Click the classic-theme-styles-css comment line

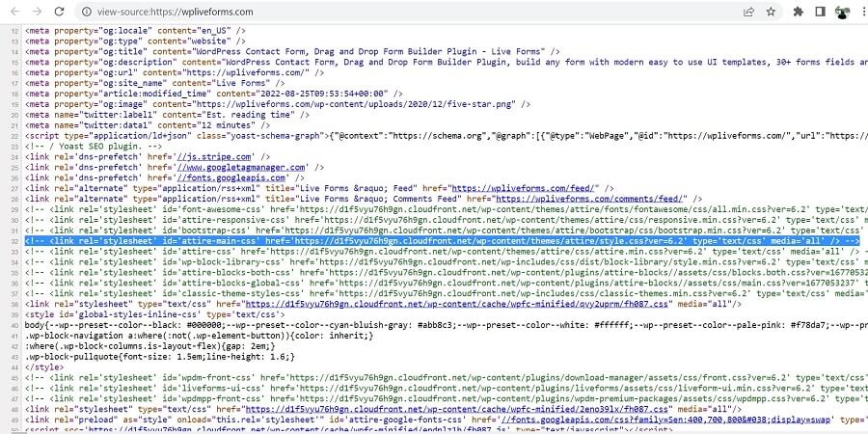pos(447,293)
